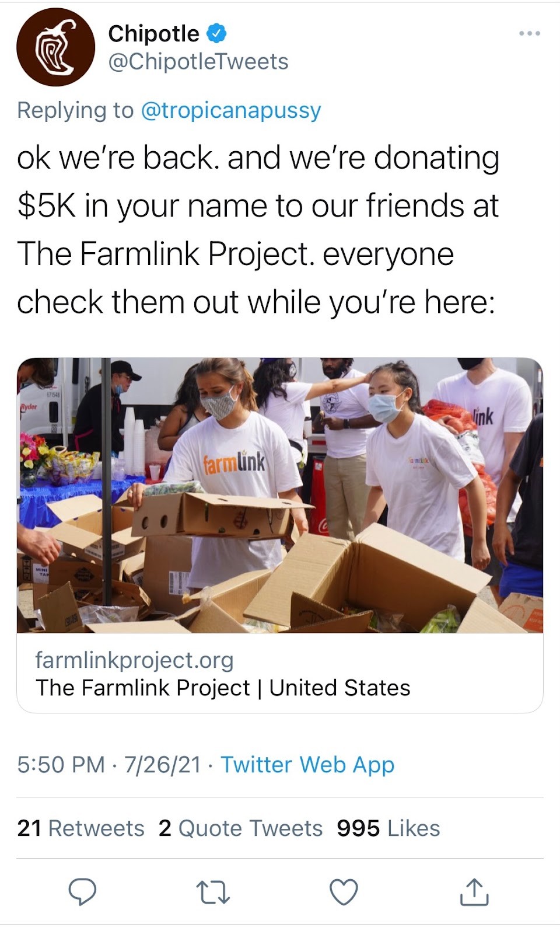Visit the farmlinkproject.org domain link

[134, 660]
